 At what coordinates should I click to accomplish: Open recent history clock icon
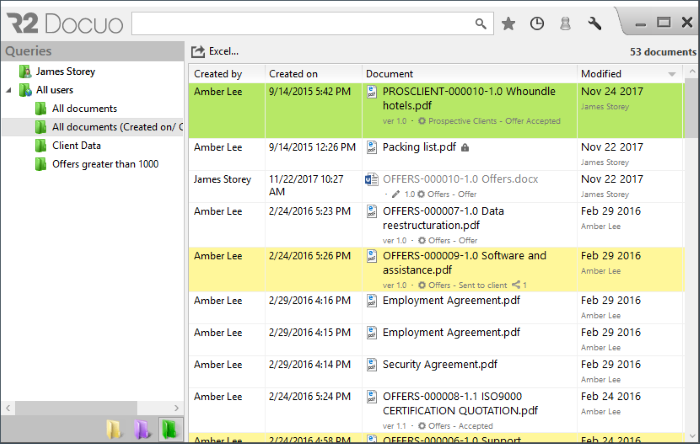(x=537, y=24)
